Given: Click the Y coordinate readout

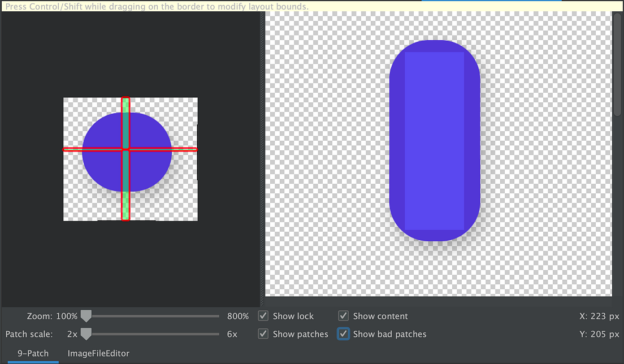Looking at the screenshot, I should point(599,334).
